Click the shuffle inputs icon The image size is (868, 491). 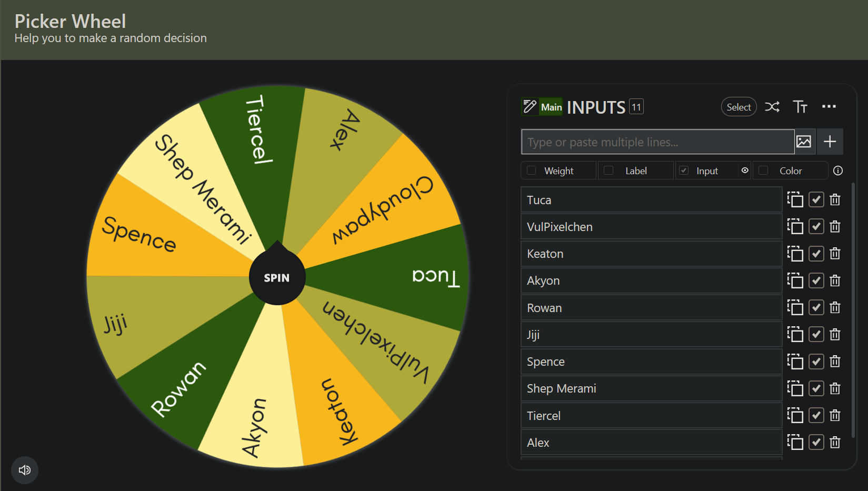click(x=772, y=107)
